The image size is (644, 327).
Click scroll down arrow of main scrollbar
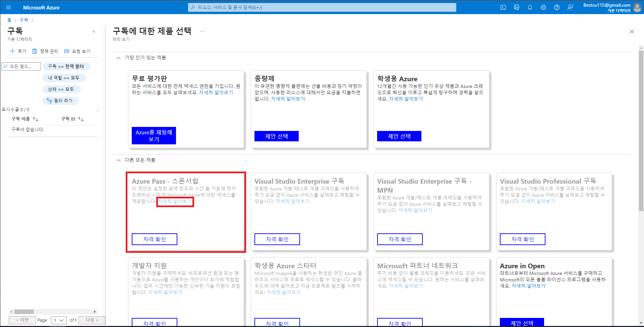pos(641,323)
